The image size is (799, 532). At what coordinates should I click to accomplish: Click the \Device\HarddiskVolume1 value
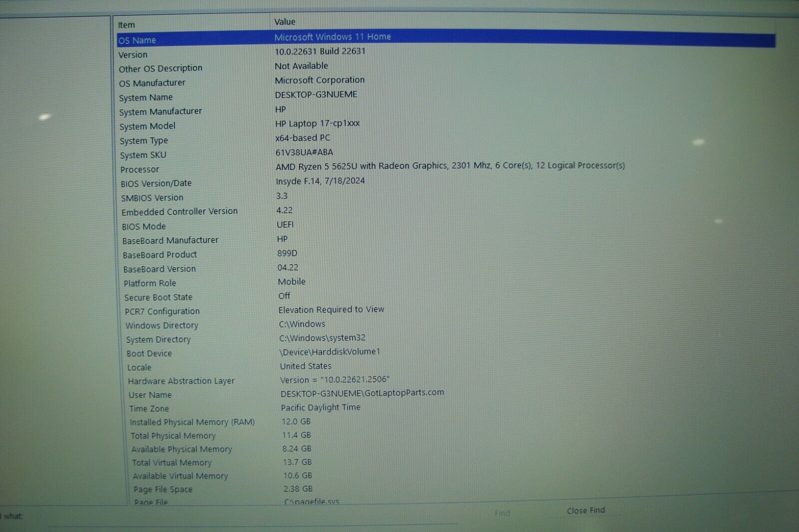[x=330, y=352]
